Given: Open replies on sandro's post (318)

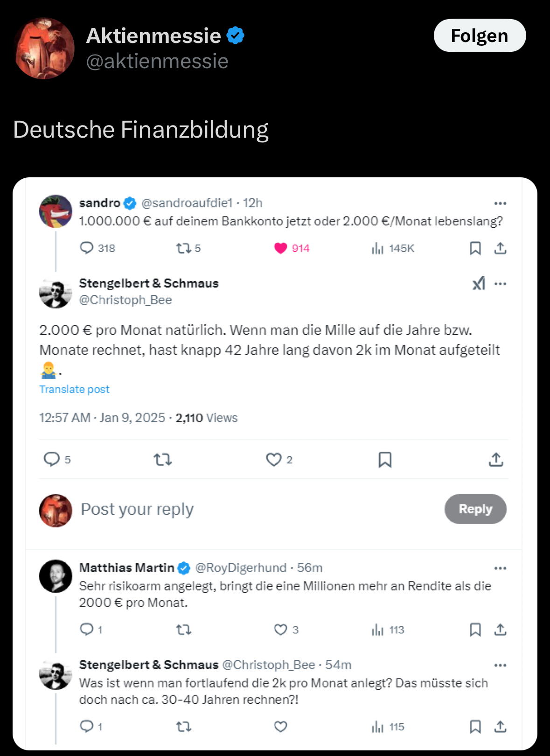Looking at the screenshot, I should (87, 248).
